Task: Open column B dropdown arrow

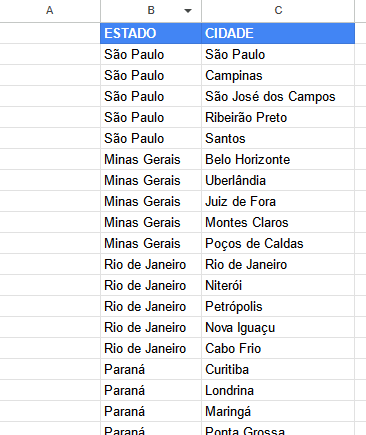Action: point(188,11)
